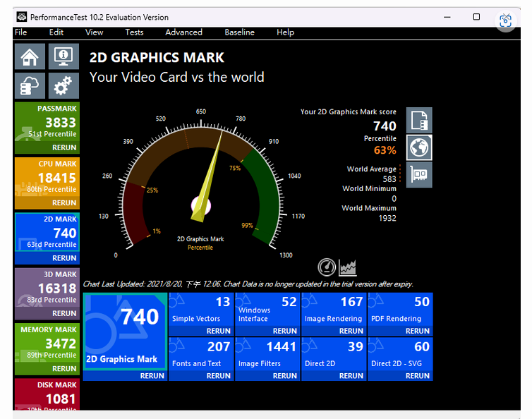Click the Fonts and Text score 207 tile
Screen dimensions: 532x419
pyautogui.click(x=201, y=354)
